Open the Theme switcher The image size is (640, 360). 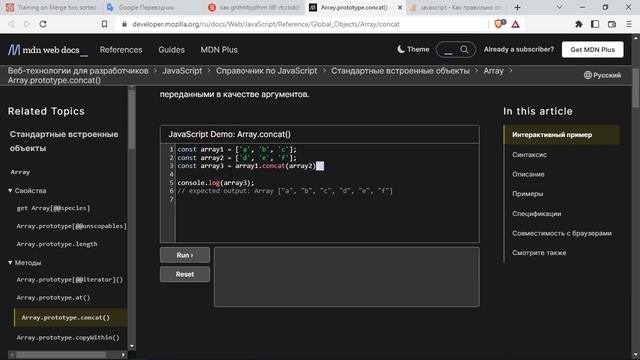click(413, 49)
